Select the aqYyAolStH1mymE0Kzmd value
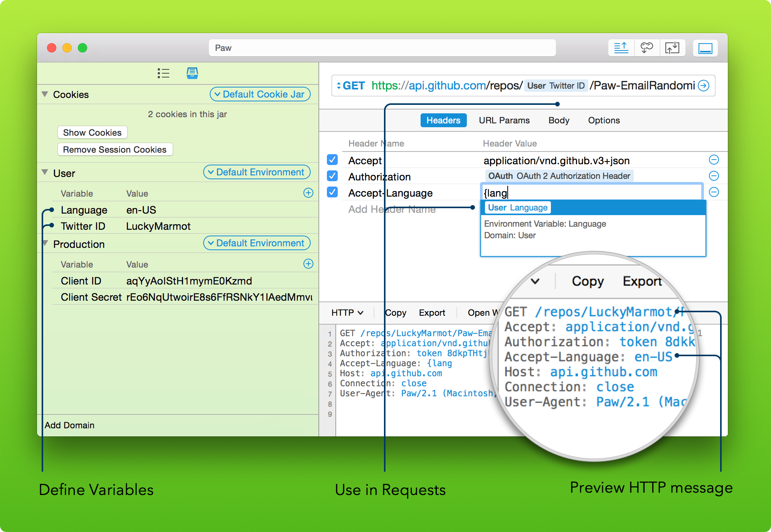The width and height of the screenshot is (771, 532). (189, 281)
